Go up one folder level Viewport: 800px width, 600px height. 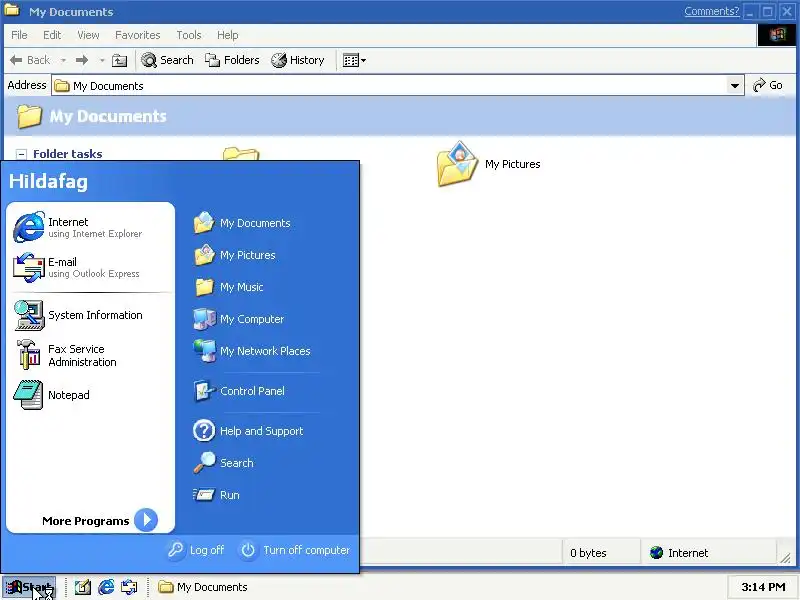[119, 60]
